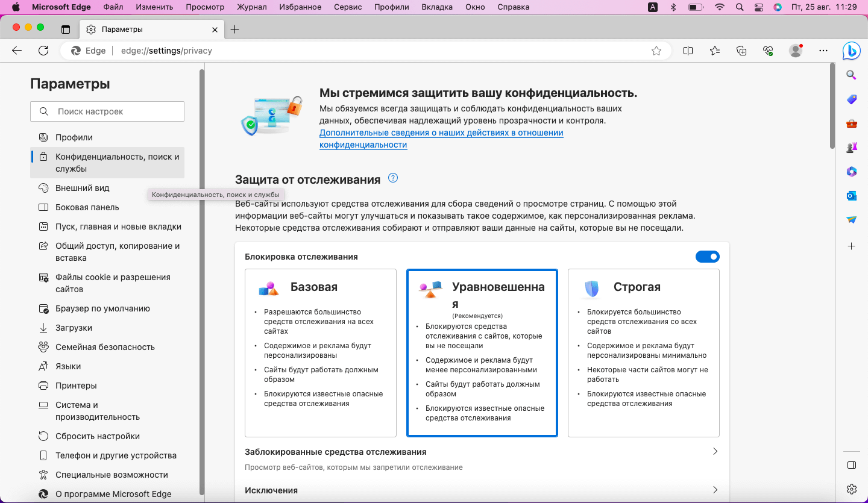Open Семейная безопасность section
The width and height of the screenshot is (868, 503).
coord(107,347)
